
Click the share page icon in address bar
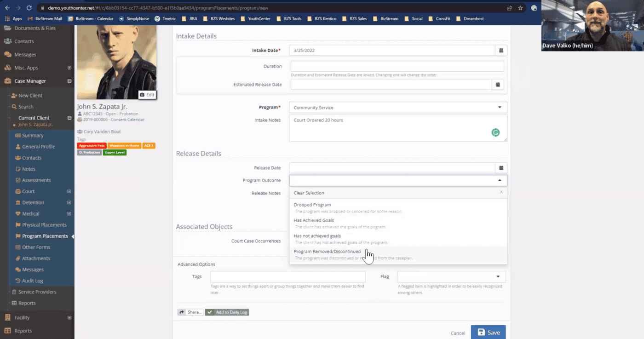pyautogui.click(x=509, y=8)
